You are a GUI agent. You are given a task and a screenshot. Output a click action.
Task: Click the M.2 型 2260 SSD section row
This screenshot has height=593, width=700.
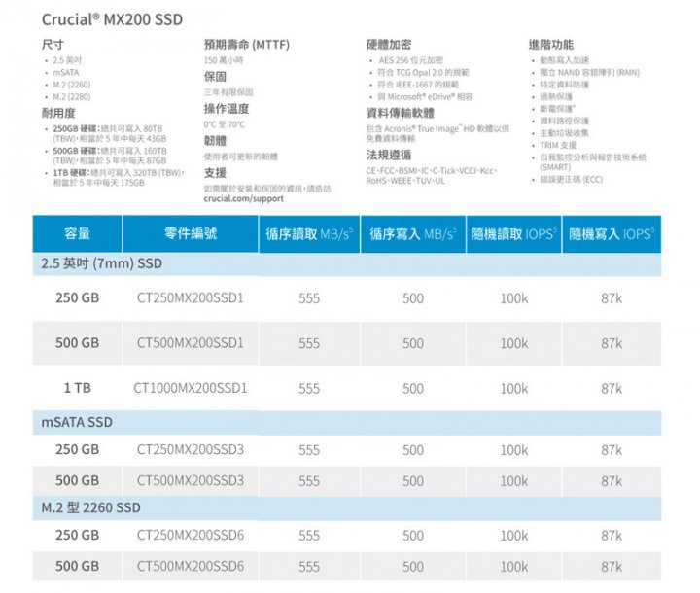pyautogui.click(x=347, y=508)
